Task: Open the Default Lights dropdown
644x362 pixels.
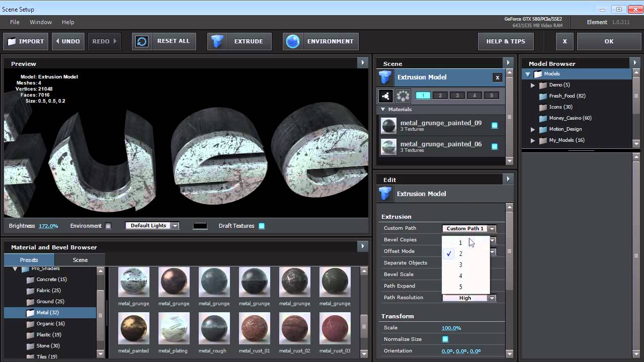Action: pos(152,226)
